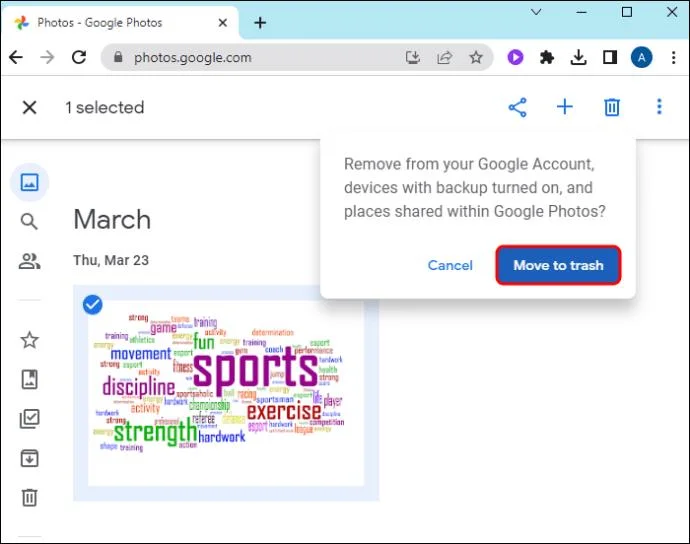
Task: Open Trash icon in sidebar
Action: (29, 497)
